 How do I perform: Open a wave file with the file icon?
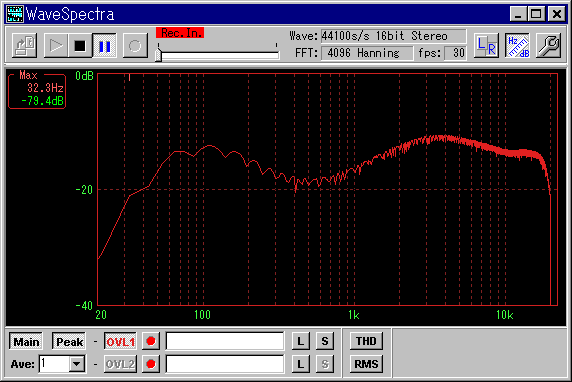pyautogui.click(x=24, y=46)
